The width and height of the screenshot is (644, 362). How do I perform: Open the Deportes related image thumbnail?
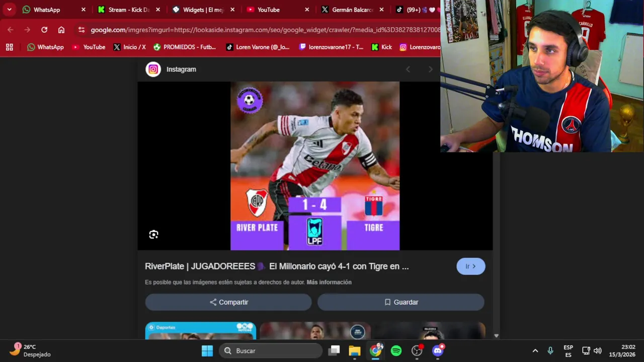click(x=200, y=331)
